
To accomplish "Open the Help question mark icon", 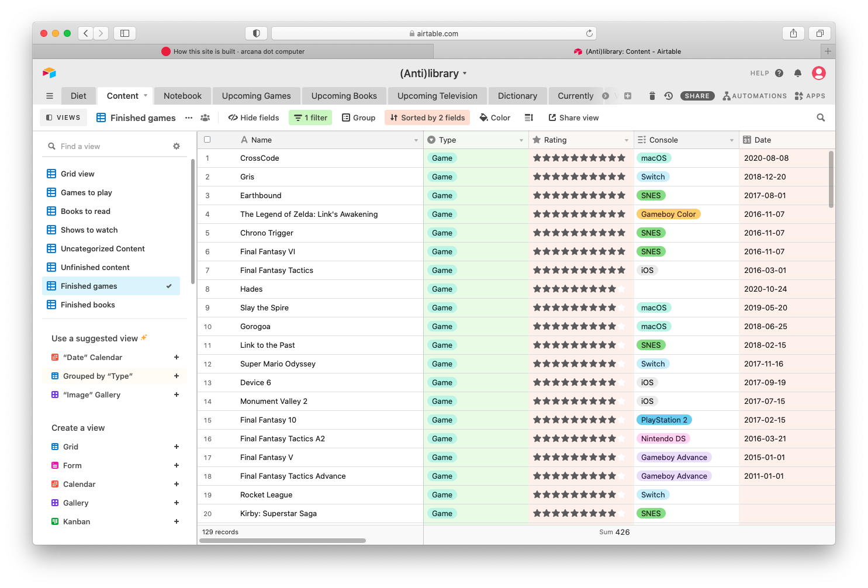I will (779, 73).
